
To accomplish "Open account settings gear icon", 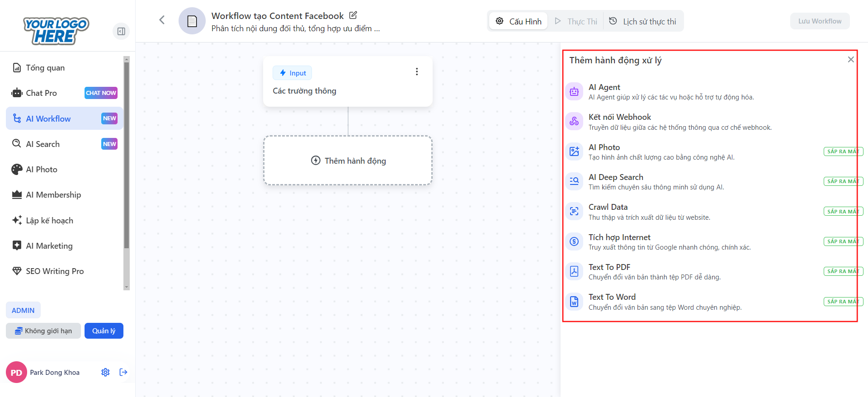I will [105, 372].
